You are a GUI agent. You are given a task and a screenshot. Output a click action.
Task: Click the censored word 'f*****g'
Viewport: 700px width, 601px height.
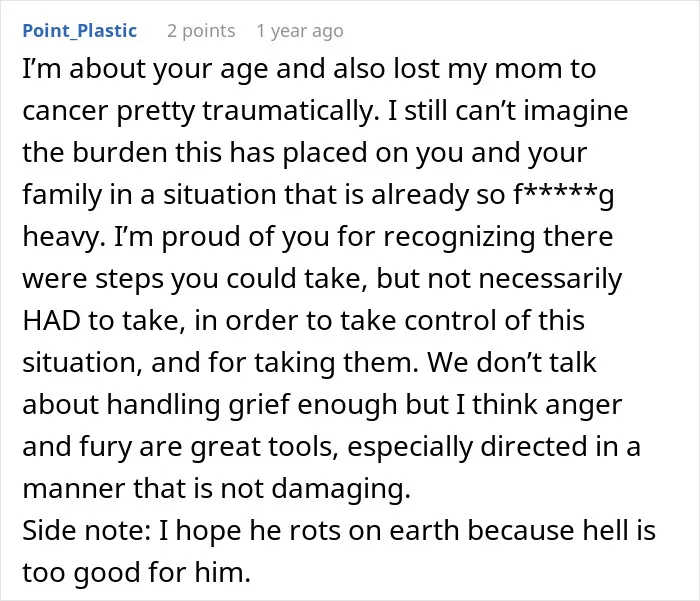pyautogui.click(x=564, y=195)
